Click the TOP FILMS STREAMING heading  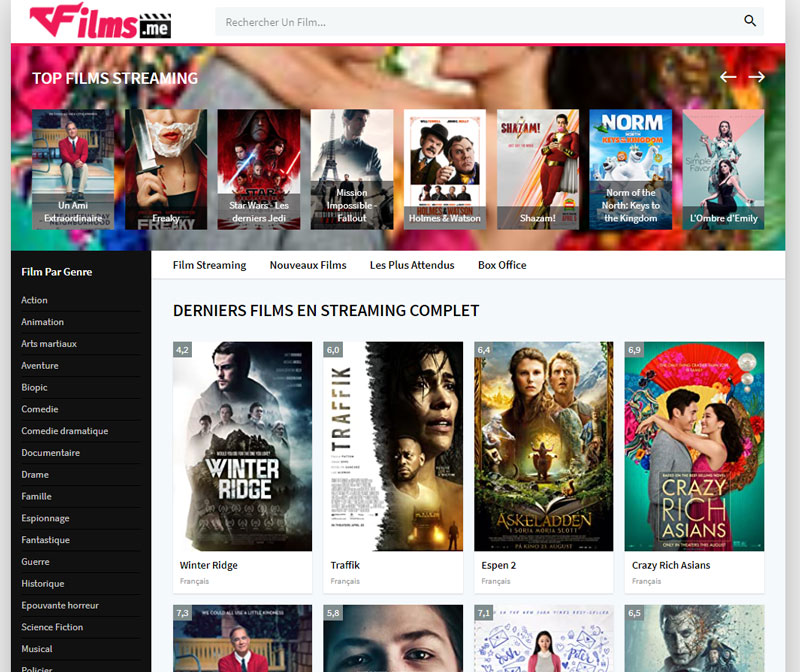[115, 78]
